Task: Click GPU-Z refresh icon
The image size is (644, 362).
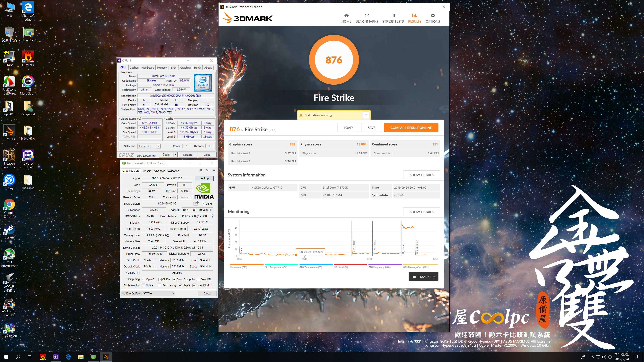Action: tap(207, 170)
